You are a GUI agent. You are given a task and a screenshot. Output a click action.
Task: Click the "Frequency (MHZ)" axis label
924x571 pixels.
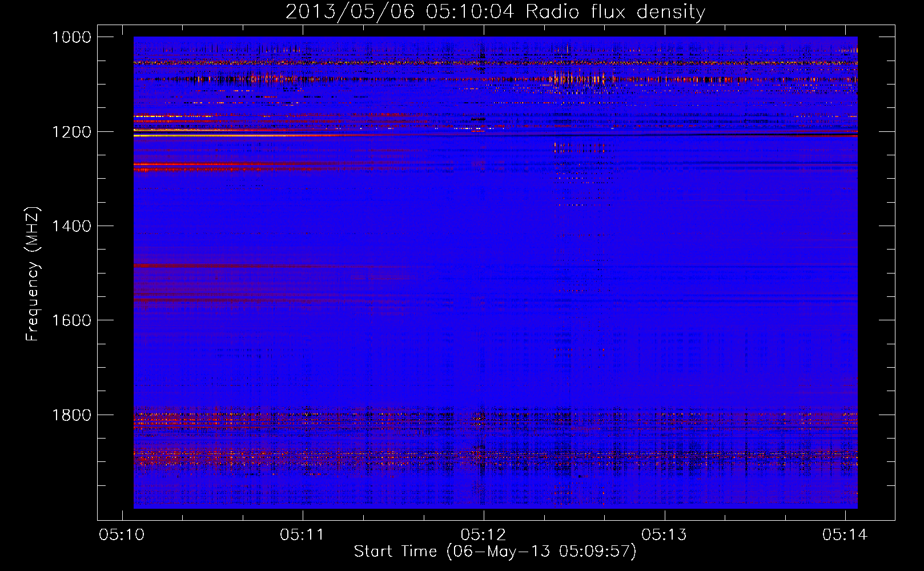tap(33, 274)
